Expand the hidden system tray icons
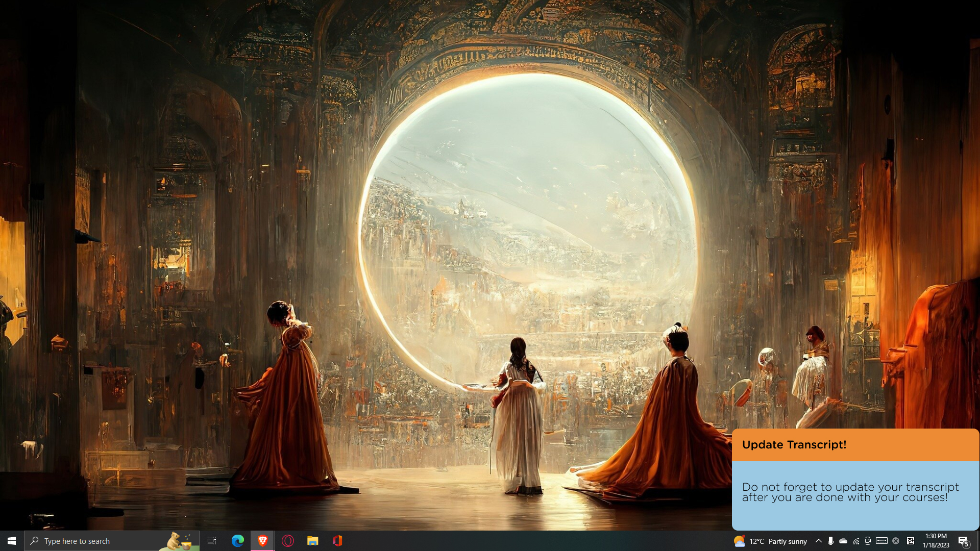This screenshot has height=551, width=980. click(x=818, y=541)
